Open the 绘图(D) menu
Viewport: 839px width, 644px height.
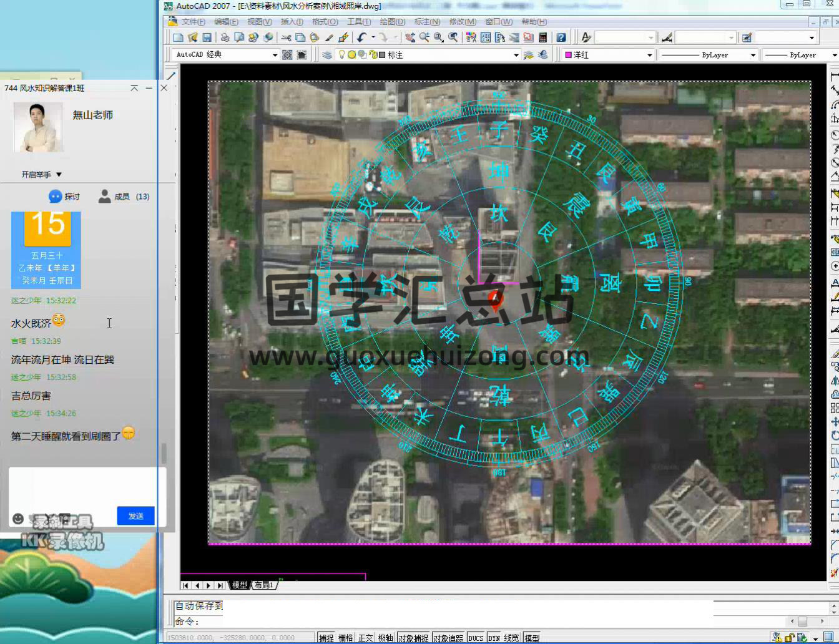(392, 22)
